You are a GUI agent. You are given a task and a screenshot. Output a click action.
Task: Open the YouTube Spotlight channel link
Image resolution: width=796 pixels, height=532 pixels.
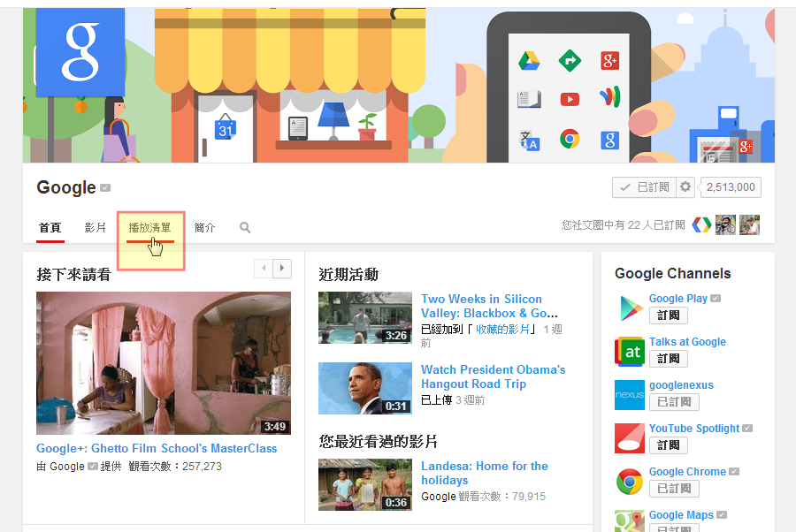tap(694, 429)
